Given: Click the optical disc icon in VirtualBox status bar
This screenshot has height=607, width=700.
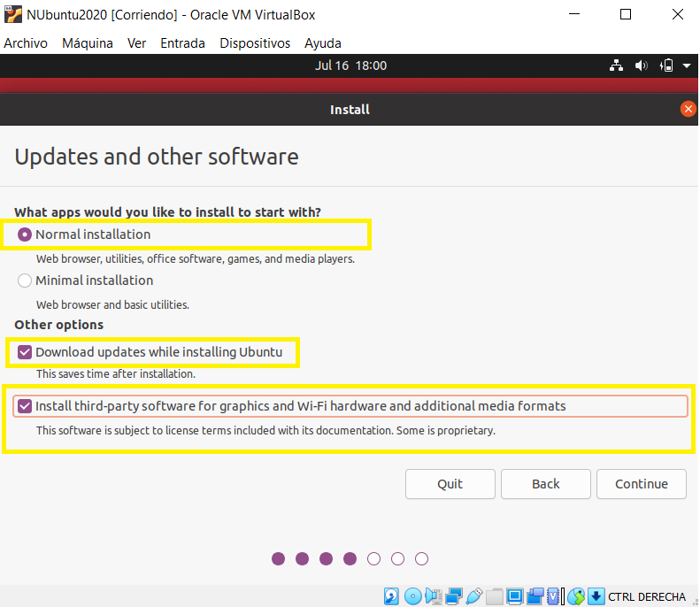Looking at the screenshot, I should tap(413, 596).
